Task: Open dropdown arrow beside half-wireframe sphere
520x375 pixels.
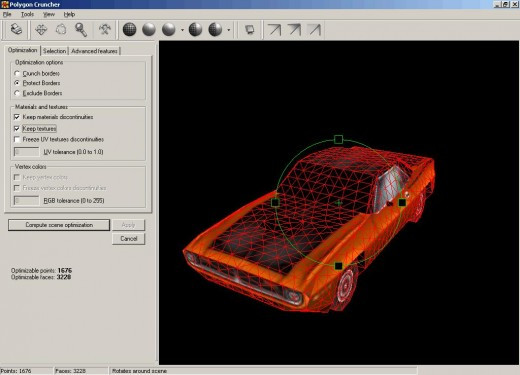Action: click(229, 30)
